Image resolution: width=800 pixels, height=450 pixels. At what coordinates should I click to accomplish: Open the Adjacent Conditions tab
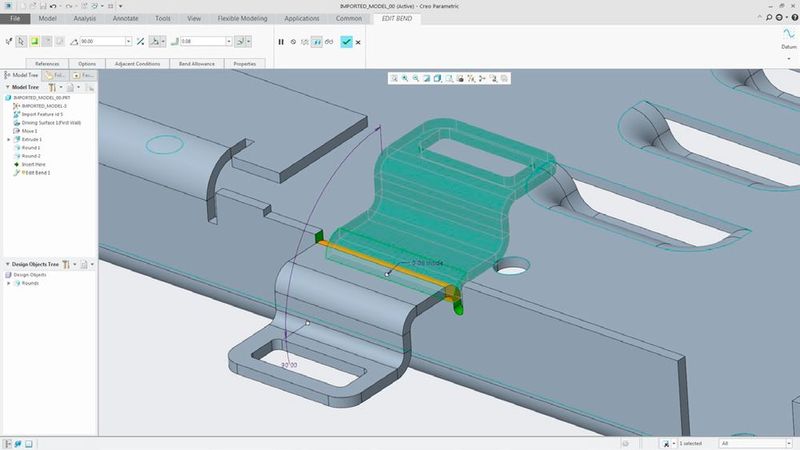pyautogui.click(x=137, y=64)
